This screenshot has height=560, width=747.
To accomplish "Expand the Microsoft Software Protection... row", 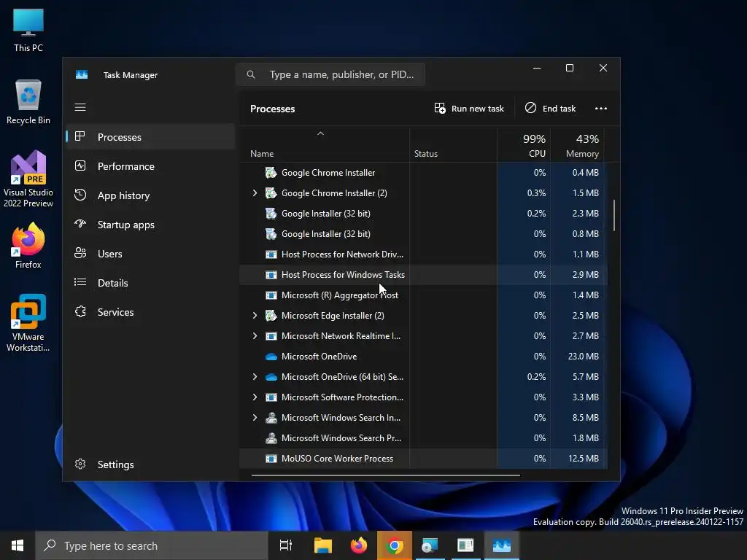I will [255, 397].
